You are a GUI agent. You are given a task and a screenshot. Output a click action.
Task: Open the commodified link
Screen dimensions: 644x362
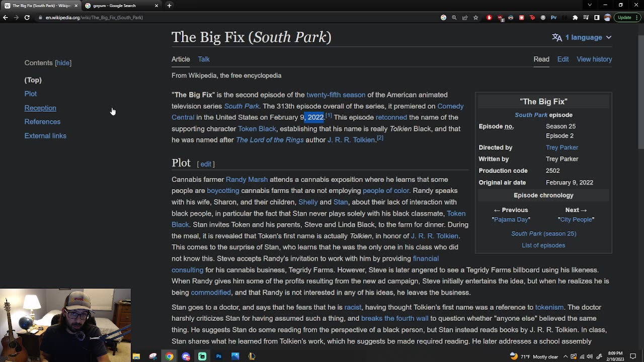(211, 293)
